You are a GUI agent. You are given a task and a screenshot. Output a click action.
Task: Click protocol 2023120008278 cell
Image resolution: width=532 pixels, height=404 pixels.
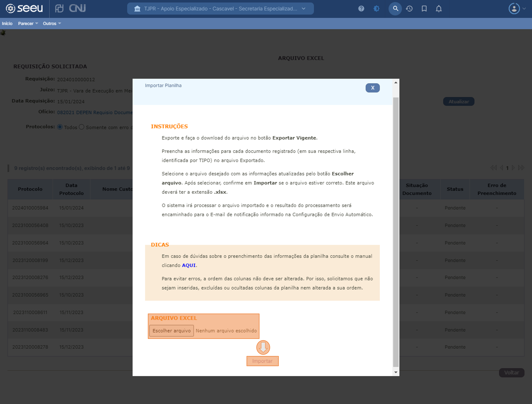click(x=30, y=347)
